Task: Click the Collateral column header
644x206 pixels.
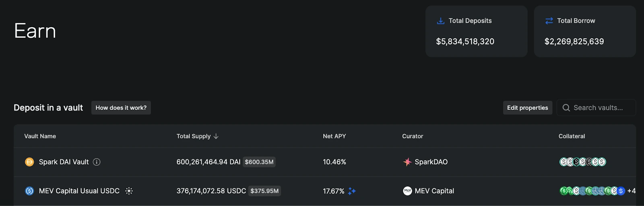Action: pos(572,136)
